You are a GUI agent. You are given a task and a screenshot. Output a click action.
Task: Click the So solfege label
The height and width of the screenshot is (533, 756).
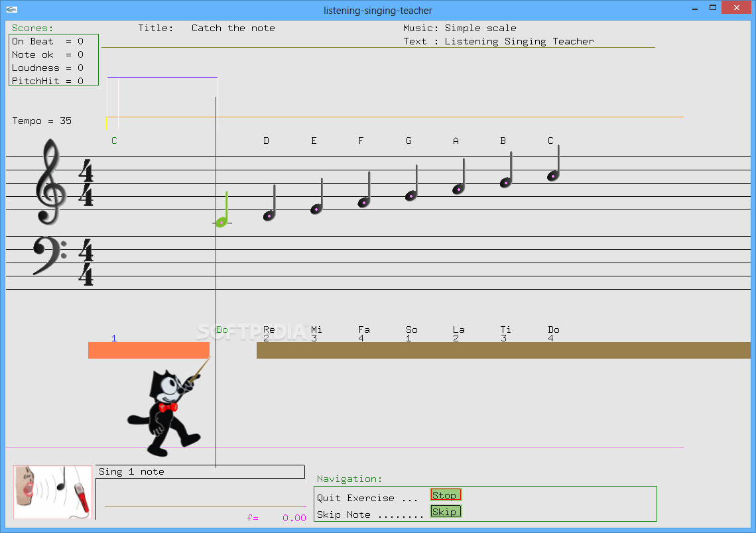(x=411, y=329)
